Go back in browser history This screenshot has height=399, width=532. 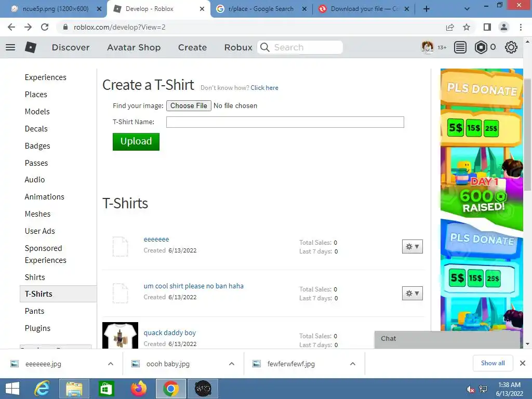(11, 27)
